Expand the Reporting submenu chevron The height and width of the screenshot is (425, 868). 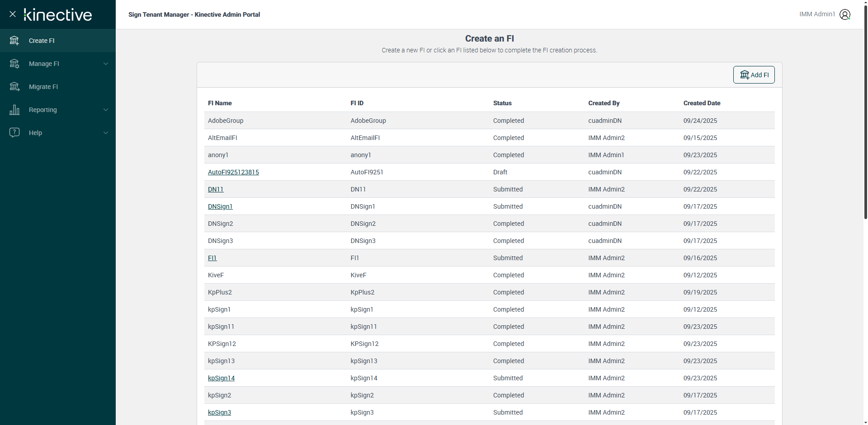point(106,110)
